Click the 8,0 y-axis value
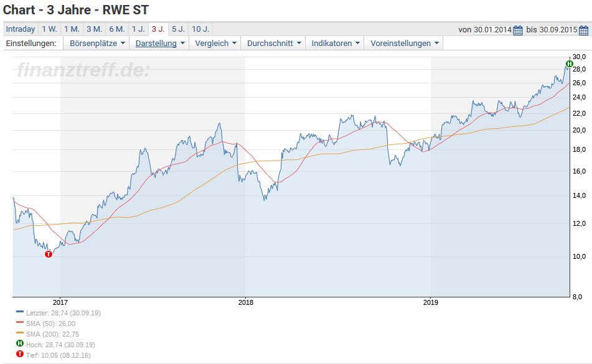Screen dimensions: 592x364 tap(577, 297)
